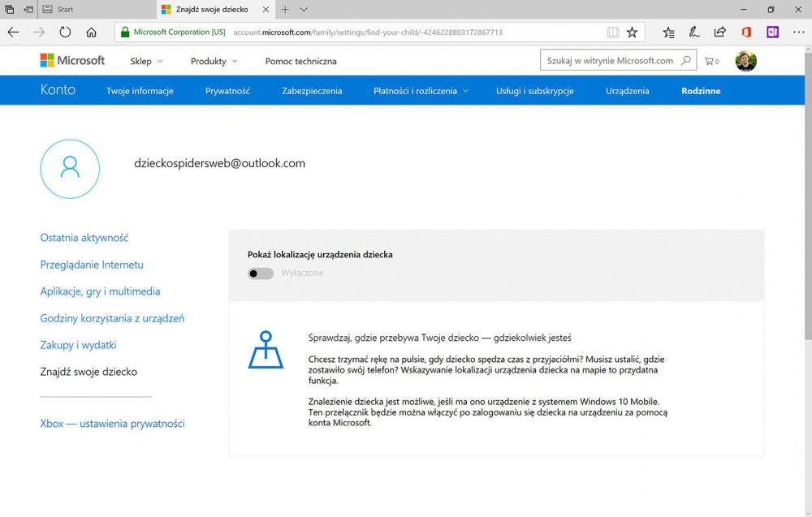Screen dimensions: 812x517
Task: Open the browser home page
Action: (91, 32)
